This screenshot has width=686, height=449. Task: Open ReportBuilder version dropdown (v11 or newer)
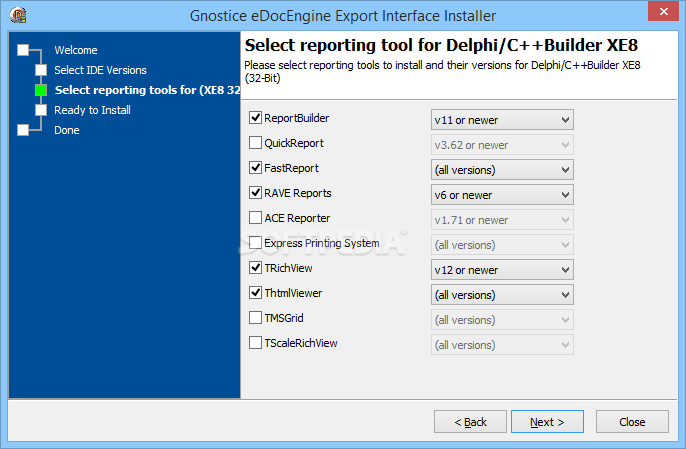click(x=502, y=120)
